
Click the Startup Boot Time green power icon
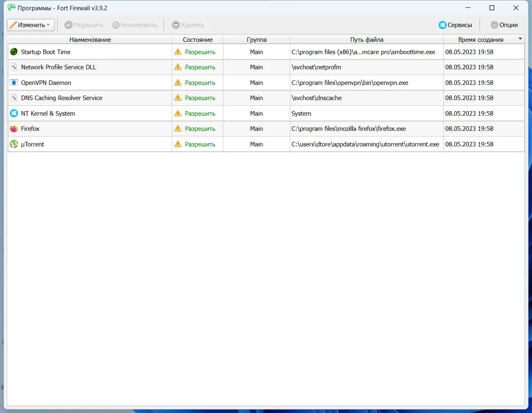pyautogui.click(x=14, y=52)
